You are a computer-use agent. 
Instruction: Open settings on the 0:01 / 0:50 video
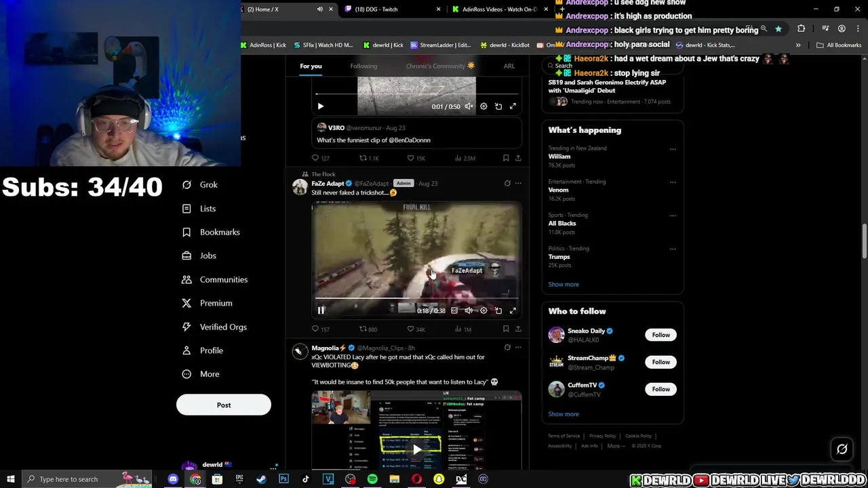pyautogui.click(x=484, y=106)
